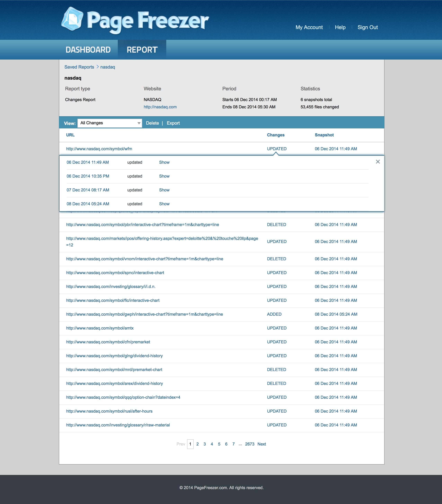
Task: Open the rusl/after-hours URL
Action: [x=109, y=411]
